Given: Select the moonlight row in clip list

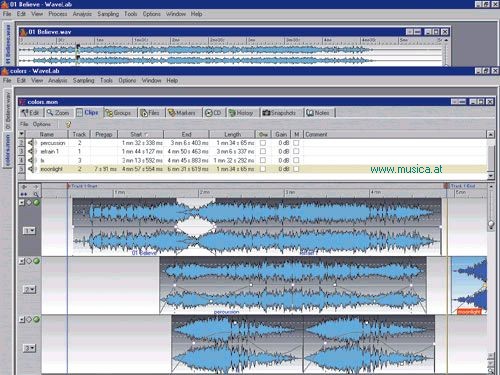Looking at the screenshot, I should point(256,169).
